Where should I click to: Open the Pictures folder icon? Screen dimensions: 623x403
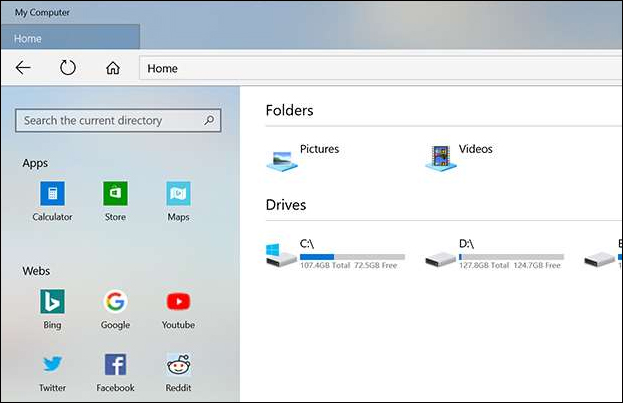click(x=282, y=161)
